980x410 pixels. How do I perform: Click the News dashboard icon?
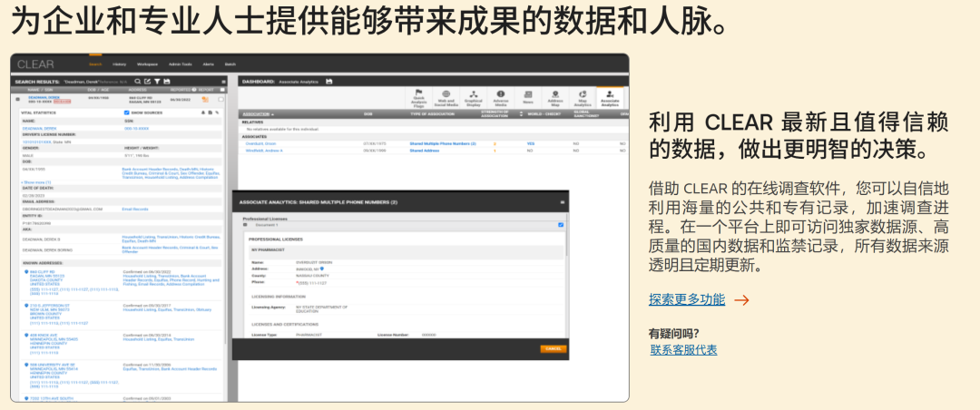click(528, 98)
